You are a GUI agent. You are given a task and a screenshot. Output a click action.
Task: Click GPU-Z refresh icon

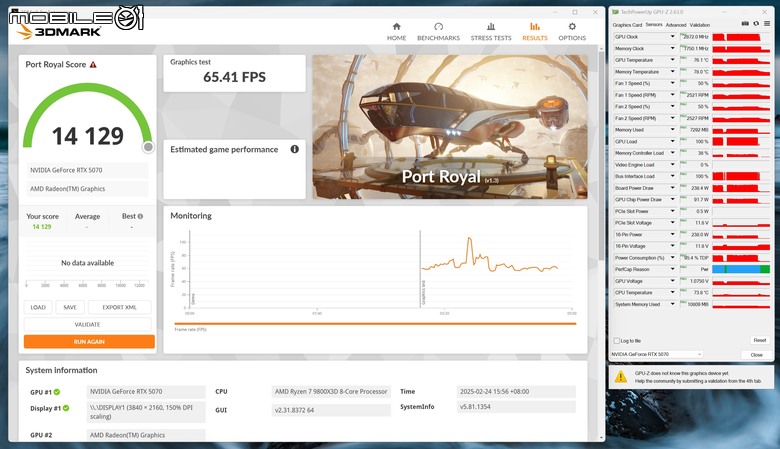click(756, 23)
